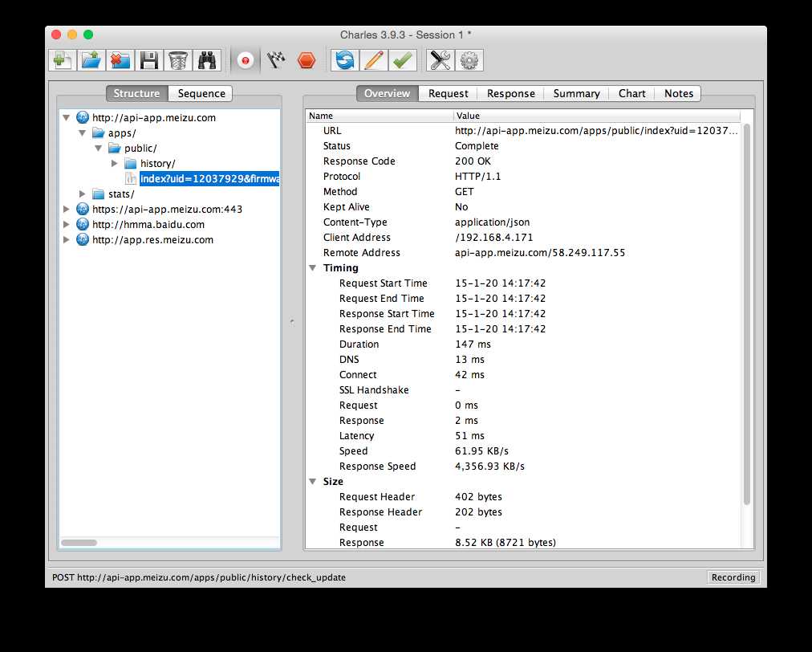Click Response size 8.52 KB value
Viewport: 812px width, 652px height.
point(505,542)
